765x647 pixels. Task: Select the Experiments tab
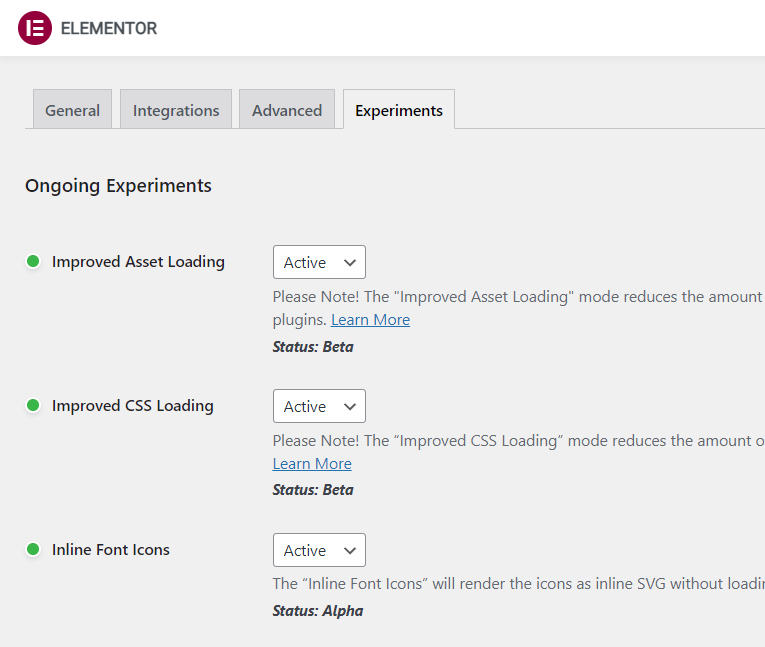(399, 110)
